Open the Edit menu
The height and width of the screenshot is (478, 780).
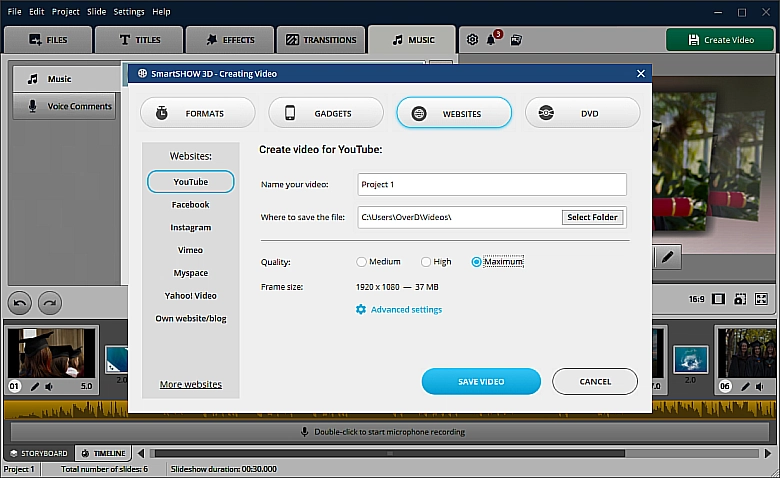(x=37, y=11)
